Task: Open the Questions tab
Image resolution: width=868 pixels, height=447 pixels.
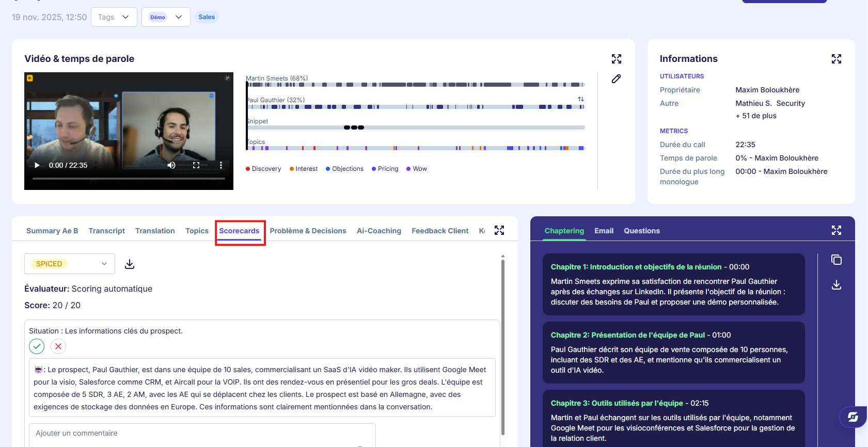Action: 642,231
